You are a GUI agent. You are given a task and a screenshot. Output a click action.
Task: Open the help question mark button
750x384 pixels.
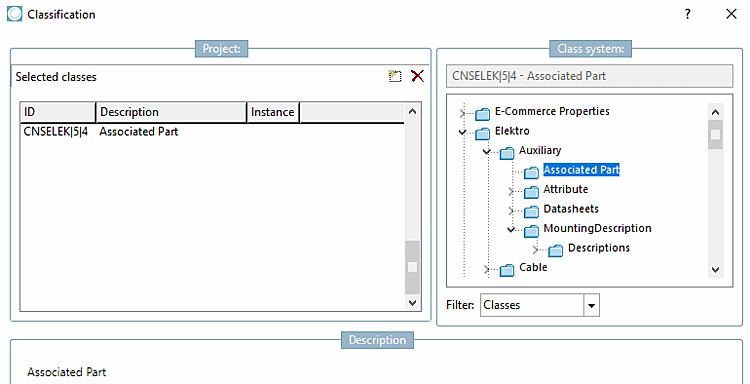point(687,14)
